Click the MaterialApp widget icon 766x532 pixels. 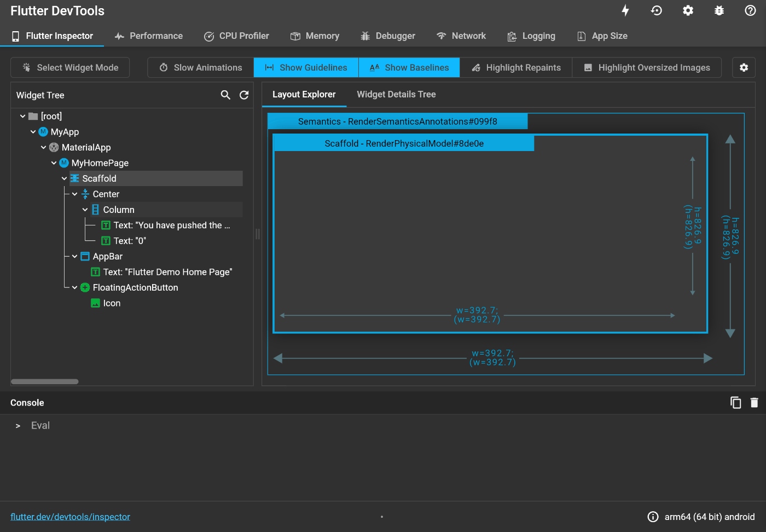point(54,147)
